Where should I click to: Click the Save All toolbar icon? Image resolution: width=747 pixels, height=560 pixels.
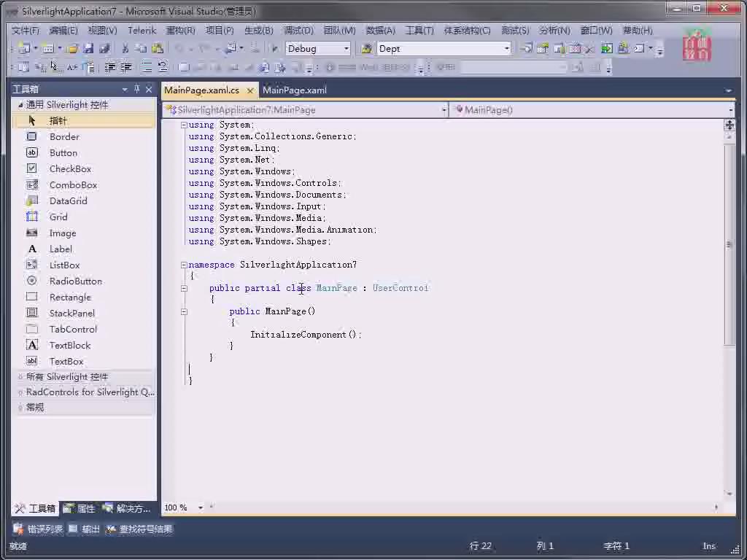104,49
